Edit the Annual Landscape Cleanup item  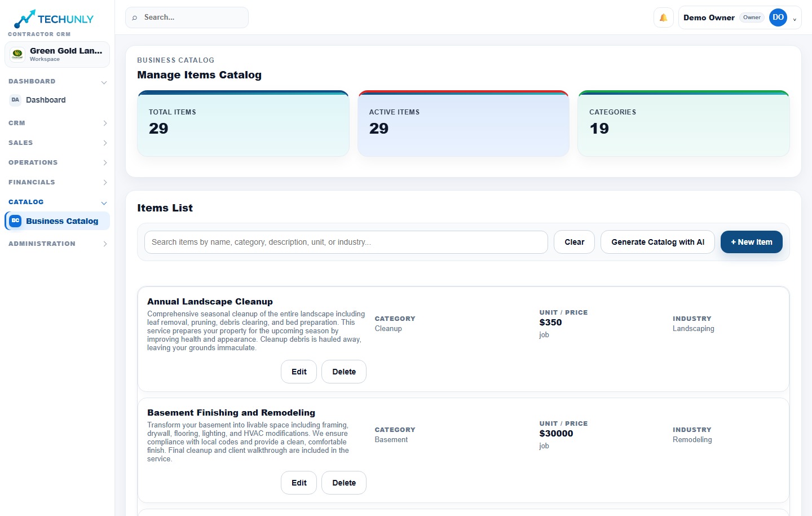299,372
